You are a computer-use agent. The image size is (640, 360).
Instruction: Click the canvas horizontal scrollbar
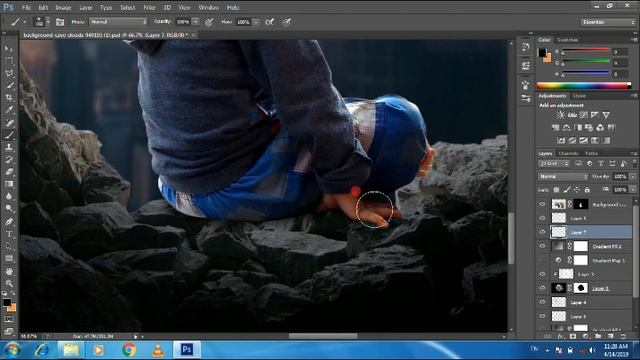[x=323, y=336]
